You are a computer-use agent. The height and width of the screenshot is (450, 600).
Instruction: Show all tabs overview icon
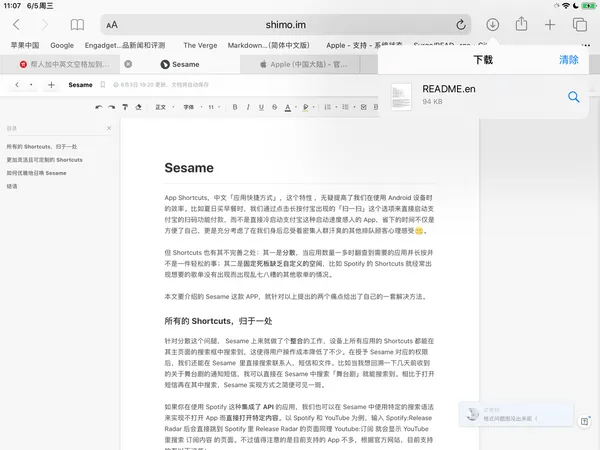click(x=580, y=25)
